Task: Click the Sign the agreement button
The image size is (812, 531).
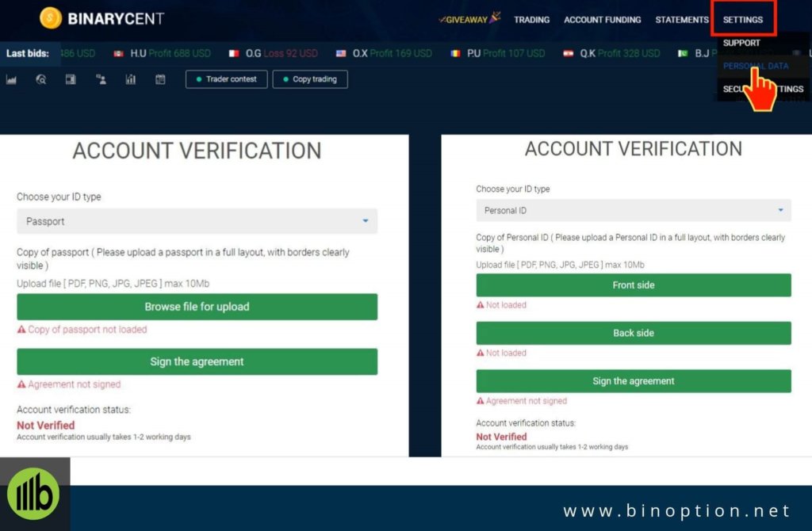Action: coord(197,361)
